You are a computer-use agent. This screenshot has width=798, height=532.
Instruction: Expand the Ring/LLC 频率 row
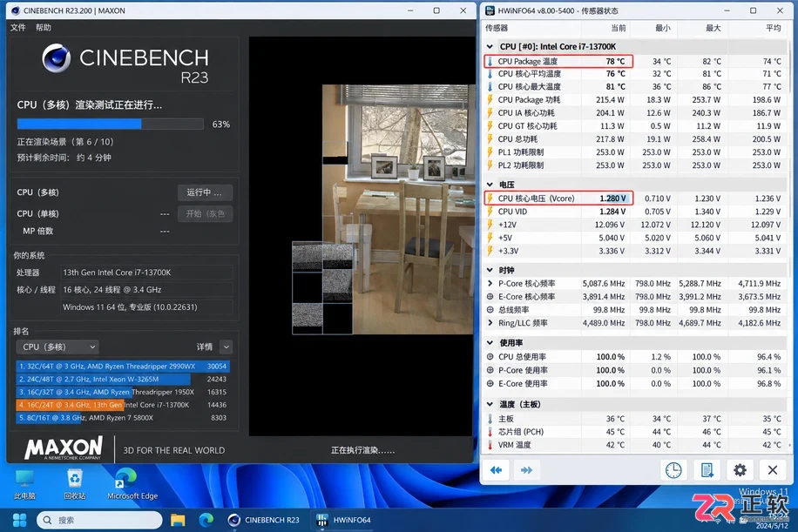coord(490,323)
